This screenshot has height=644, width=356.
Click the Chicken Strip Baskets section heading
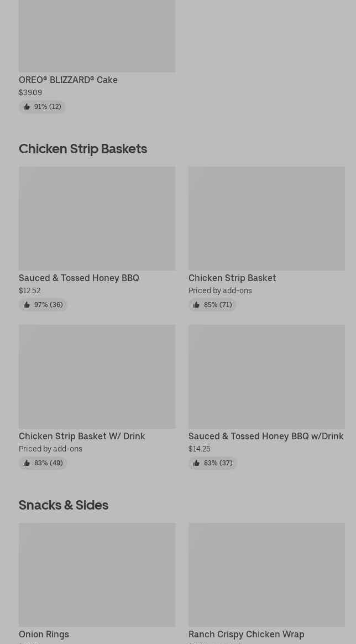[x=83, y=148]
